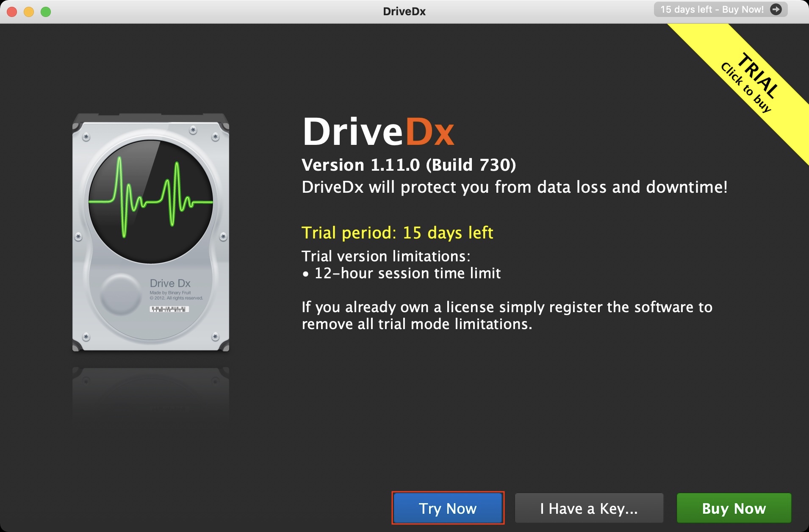Click the arrow icon in title bar pill

[776, 9]
